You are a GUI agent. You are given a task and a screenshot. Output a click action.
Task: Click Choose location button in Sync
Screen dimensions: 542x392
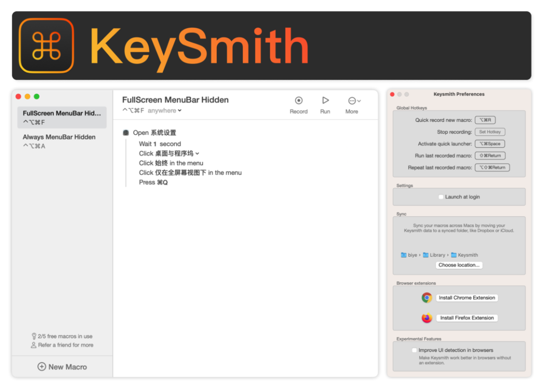click(x=459, y=265)
